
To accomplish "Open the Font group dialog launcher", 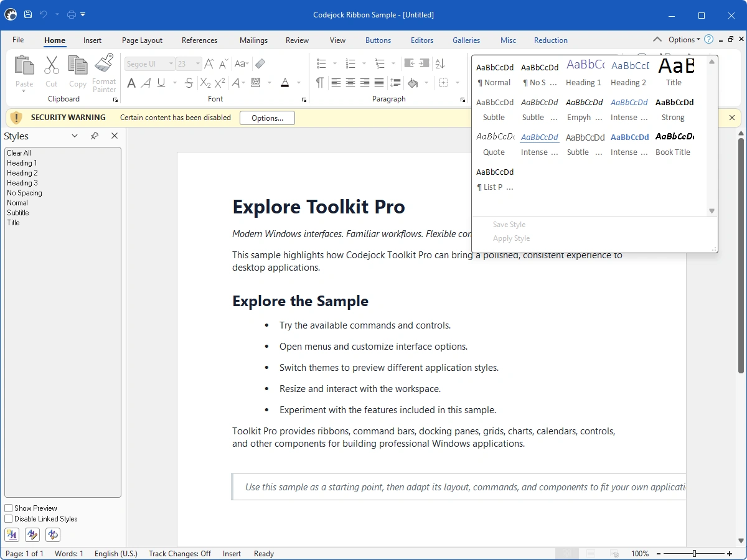I will [304, 100].
